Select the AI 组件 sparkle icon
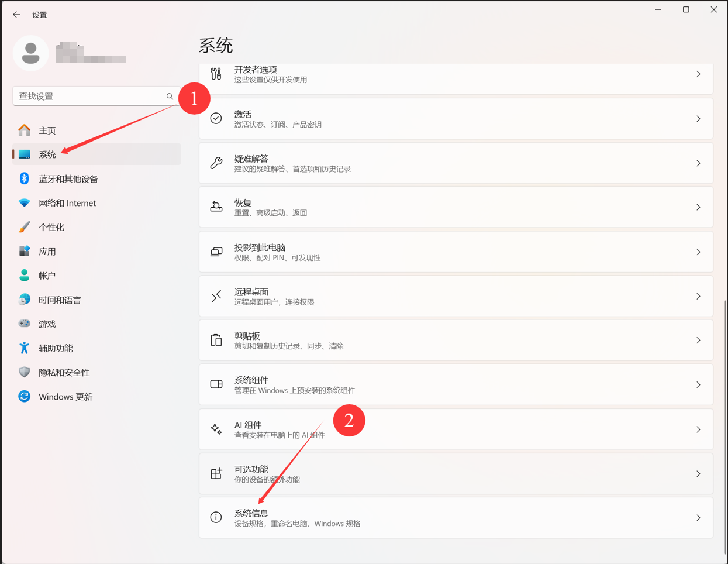728x564 pixels. tap(216, 429)
